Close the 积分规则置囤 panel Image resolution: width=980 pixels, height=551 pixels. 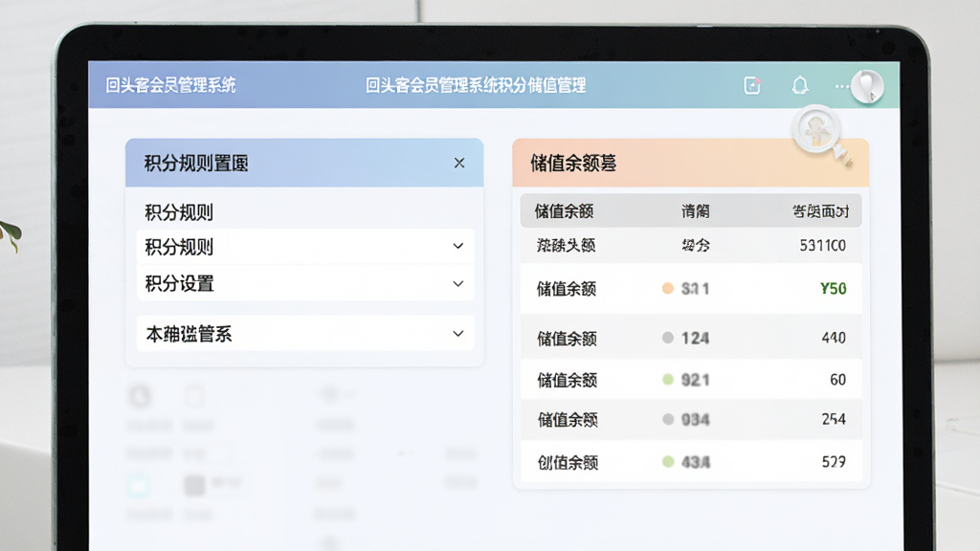tap(459, 163)
